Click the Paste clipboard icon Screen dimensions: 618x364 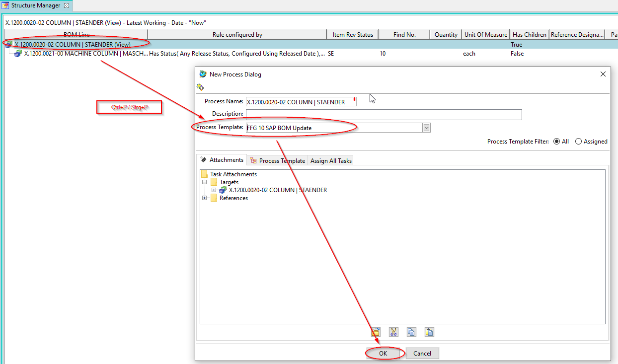429,332
